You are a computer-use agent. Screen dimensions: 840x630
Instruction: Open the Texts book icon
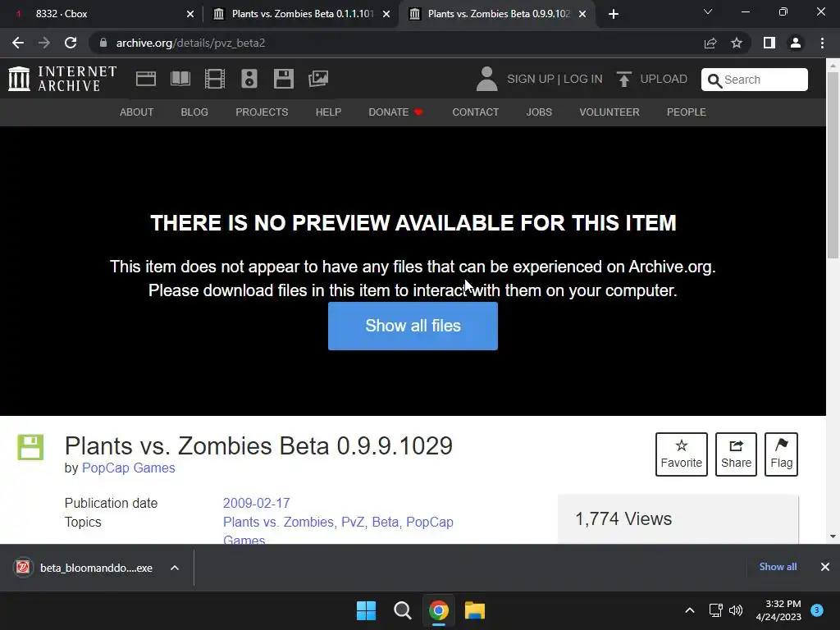click(x=180, y=79)
